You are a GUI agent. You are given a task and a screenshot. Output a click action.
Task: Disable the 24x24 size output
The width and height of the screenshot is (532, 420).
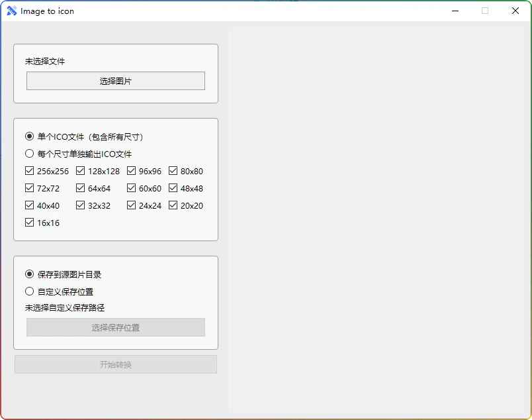click(131, 205)
